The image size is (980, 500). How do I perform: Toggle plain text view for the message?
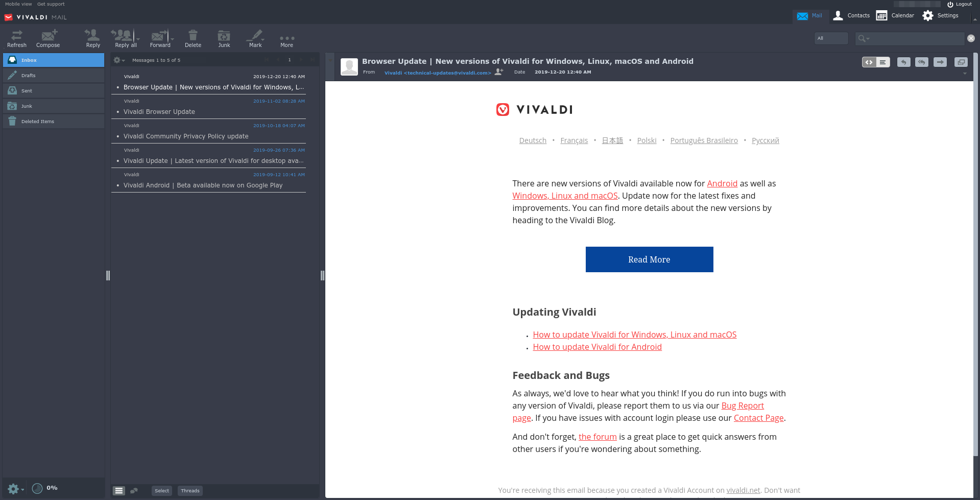[x=883, y=62]
